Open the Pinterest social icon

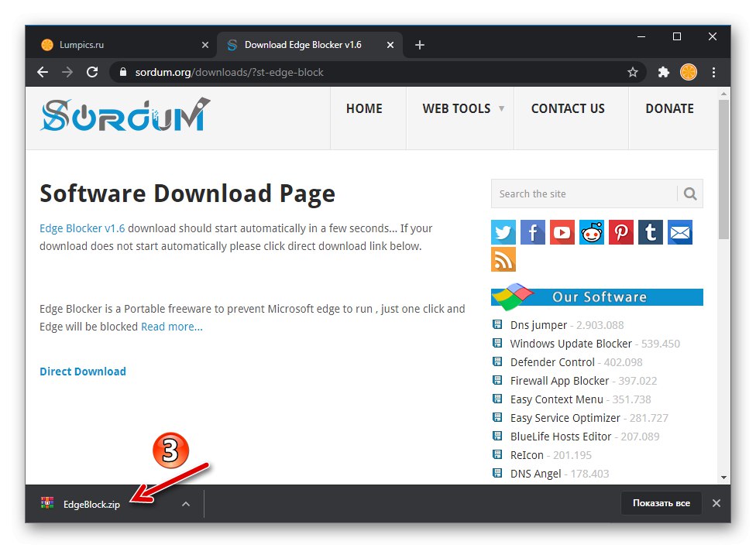621,232
